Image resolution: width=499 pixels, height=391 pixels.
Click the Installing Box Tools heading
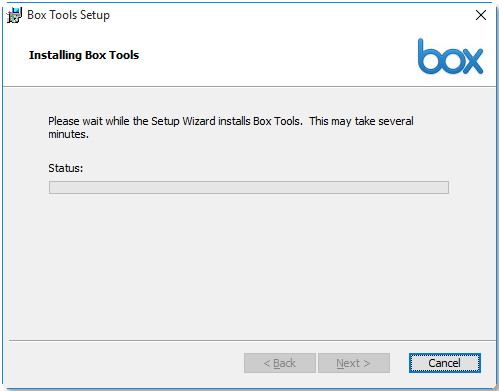[84, 55]
